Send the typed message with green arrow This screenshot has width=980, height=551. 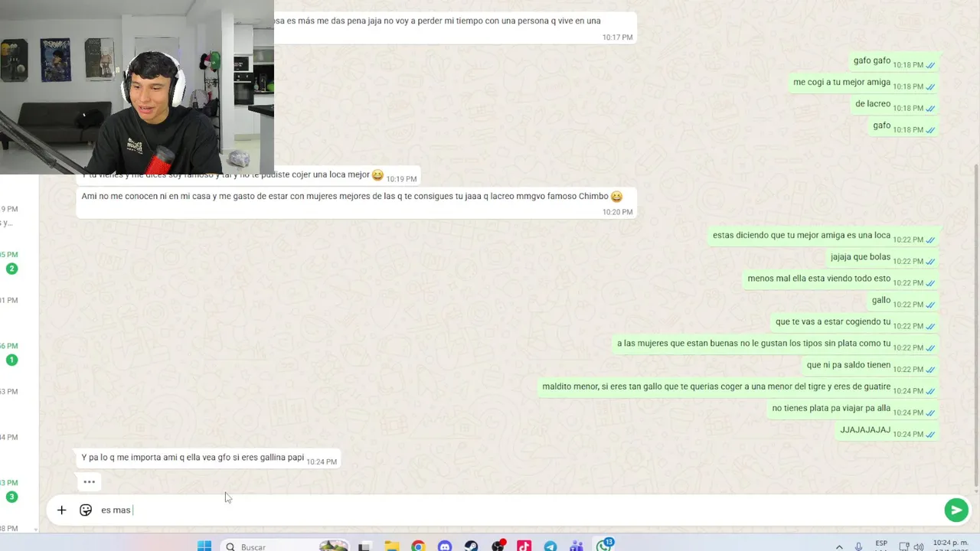[955, 510]
